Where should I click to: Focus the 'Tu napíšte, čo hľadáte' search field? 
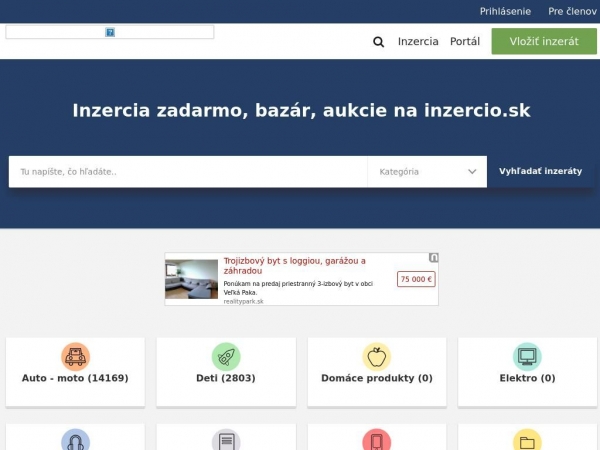coord(188,172)
